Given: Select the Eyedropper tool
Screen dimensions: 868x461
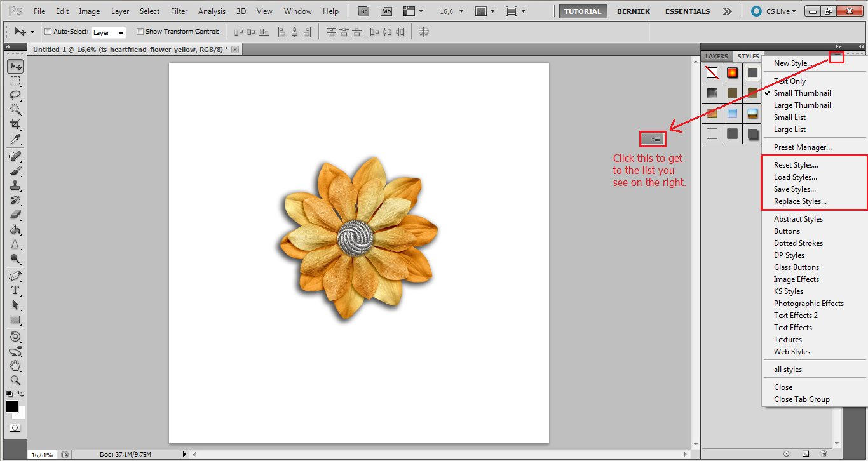Looking at the screenshot, I should click(15, 139).
